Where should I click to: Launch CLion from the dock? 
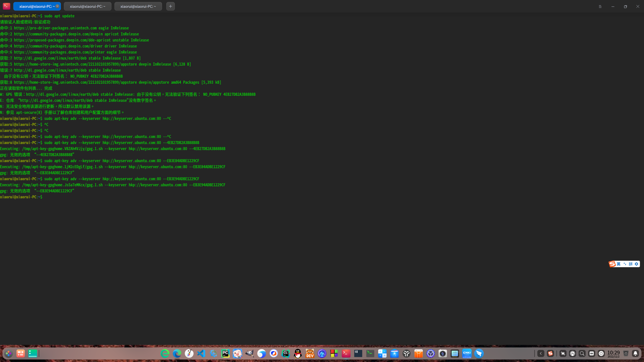(x=286, y=354)
